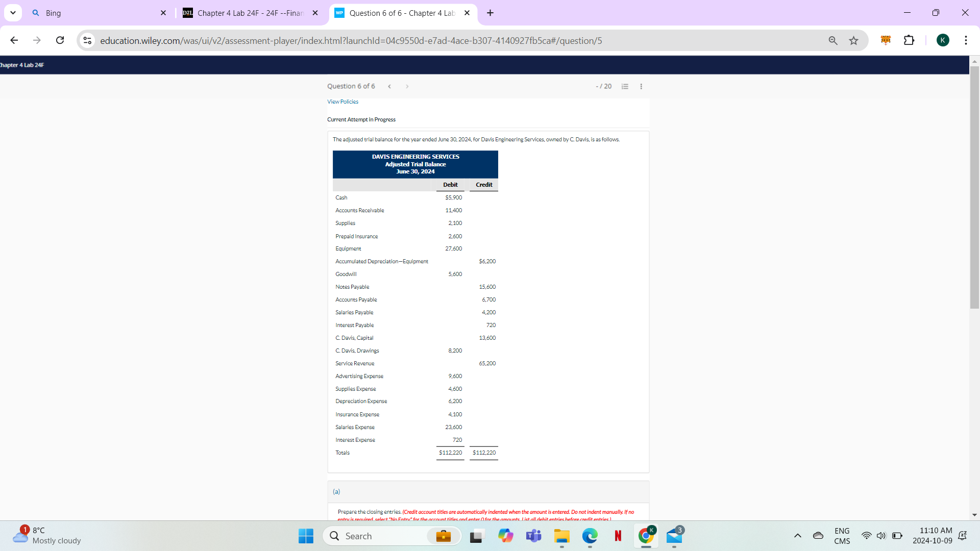This screenshot has height=551, width=980.
Task: Open the tab search chevron
Action: point(13,13)
